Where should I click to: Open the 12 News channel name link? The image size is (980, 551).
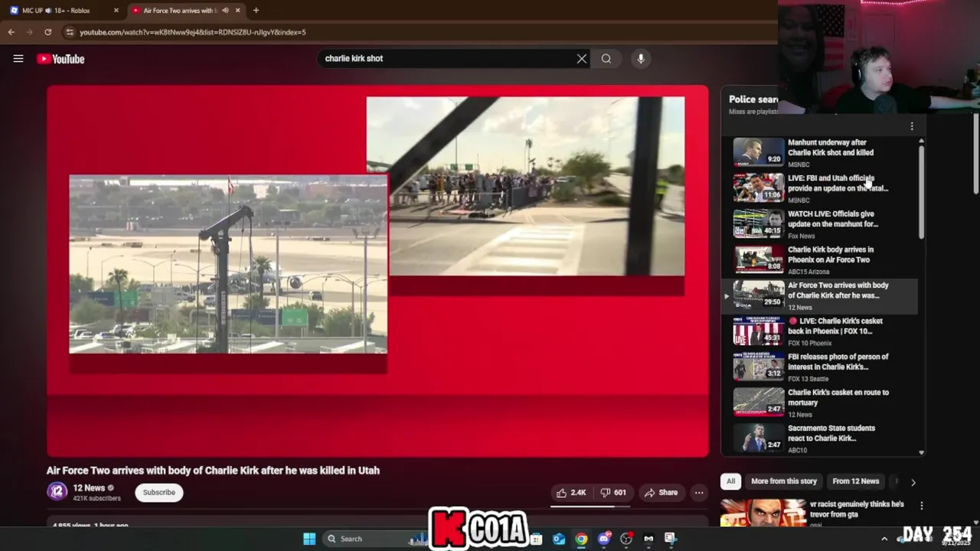coord(89,487)
